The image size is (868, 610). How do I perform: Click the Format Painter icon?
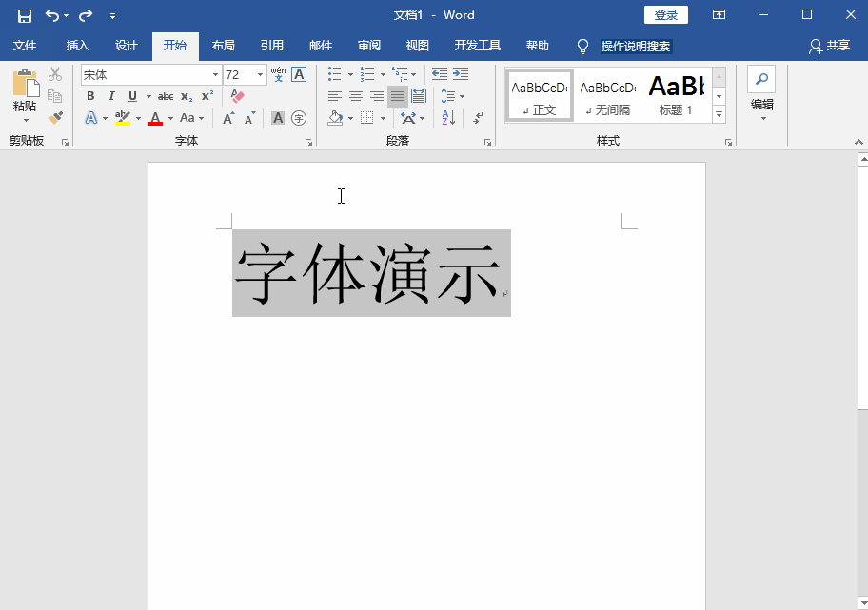(55, 117)
